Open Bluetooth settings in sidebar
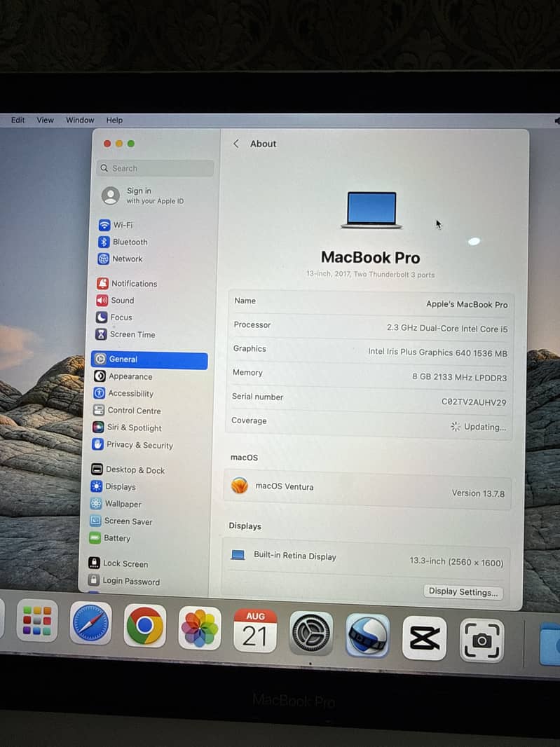The height and width of the screenshot is (747, 560). [123, 242]
